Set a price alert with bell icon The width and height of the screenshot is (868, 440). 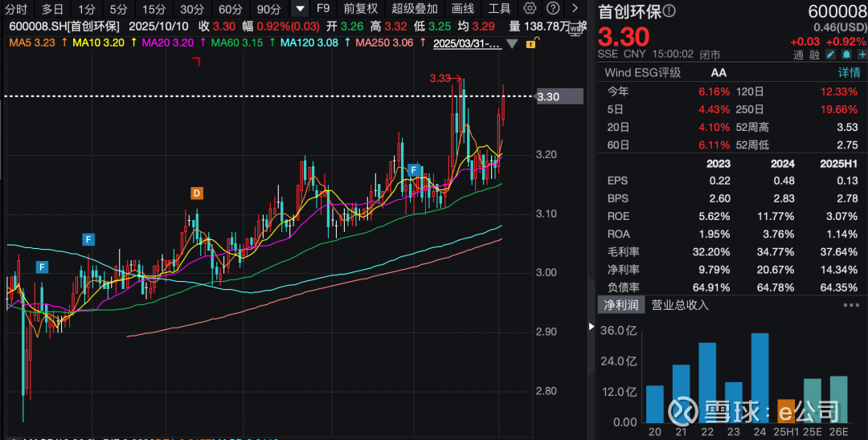tap(845, 55)
